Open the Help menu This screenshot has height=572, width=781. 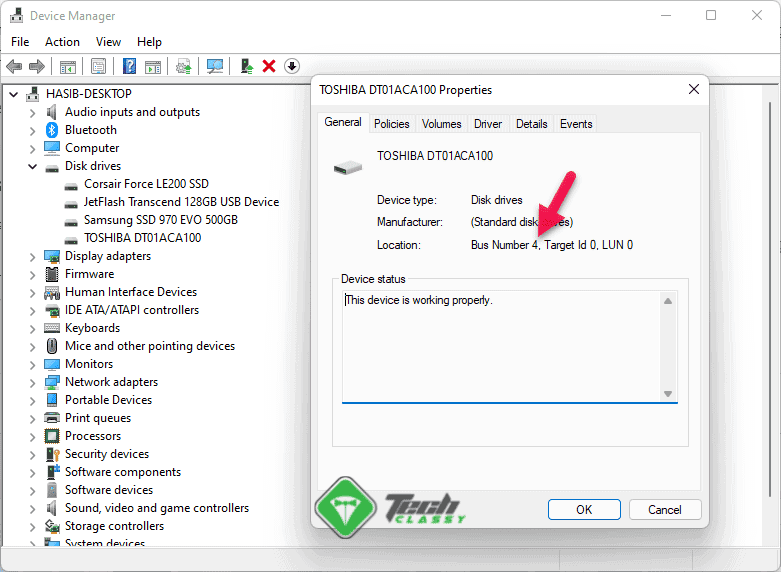point(149,42)
